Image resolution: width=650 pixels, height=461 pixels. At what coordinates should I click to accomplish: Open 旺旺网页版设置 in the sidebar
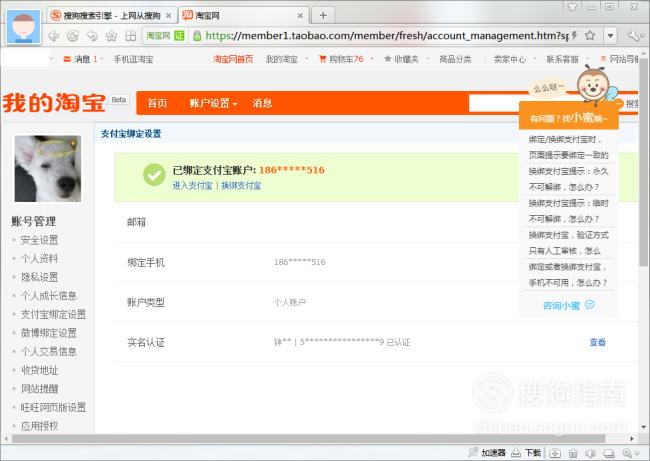pyautogui.click(x=53, y=408)
